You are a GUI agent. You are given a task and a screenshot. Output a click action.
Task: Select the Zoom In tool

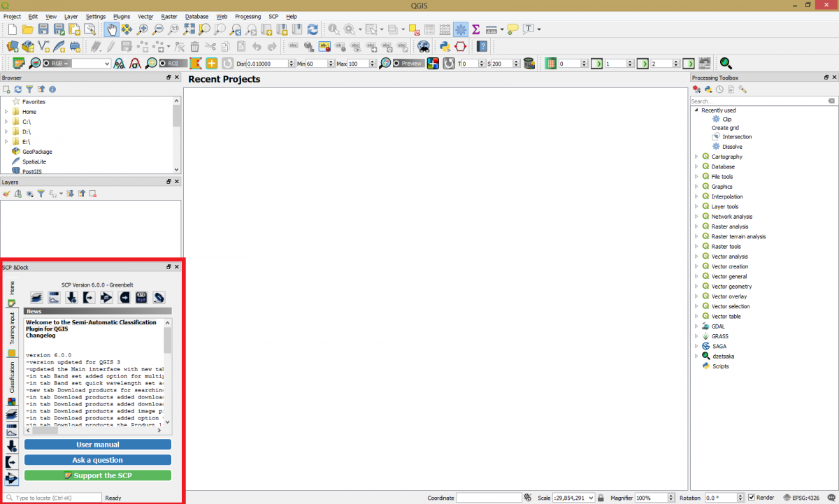point(142,29)
